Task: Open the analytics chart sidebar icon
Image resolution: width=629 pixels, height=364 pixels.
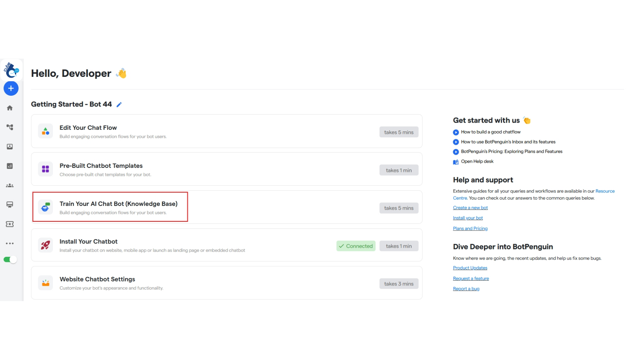Action: pos(10,166)
